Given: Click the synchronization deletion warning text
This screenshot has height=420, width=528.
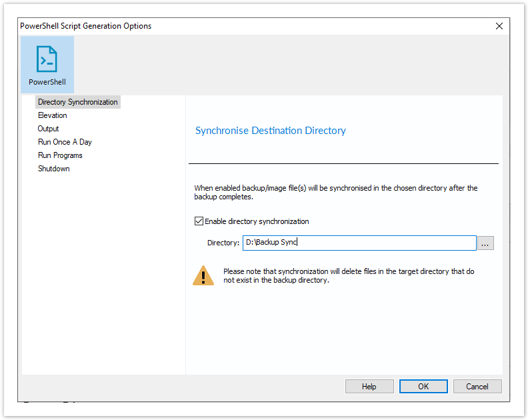Looking at the screenshot, I should click(349, 276).
